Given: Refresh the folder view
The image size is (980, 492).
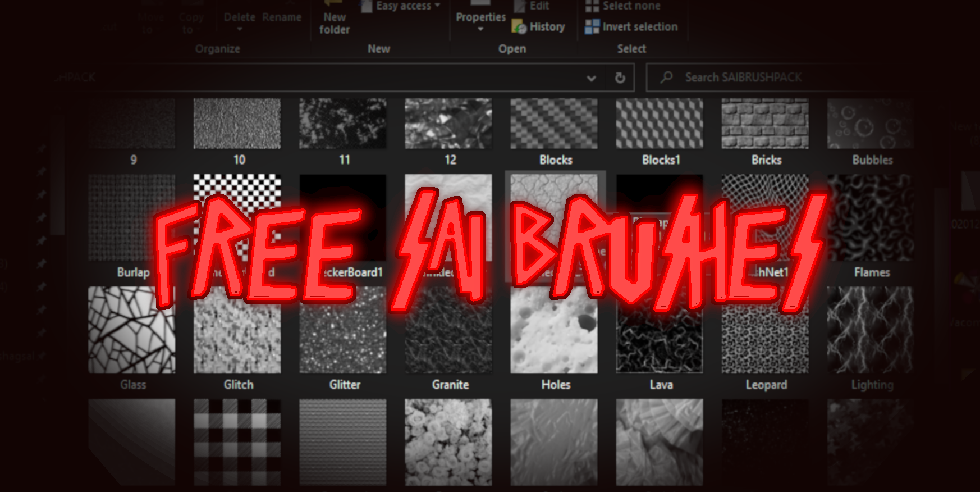Looking at the screenshot, I should point(620,78).
